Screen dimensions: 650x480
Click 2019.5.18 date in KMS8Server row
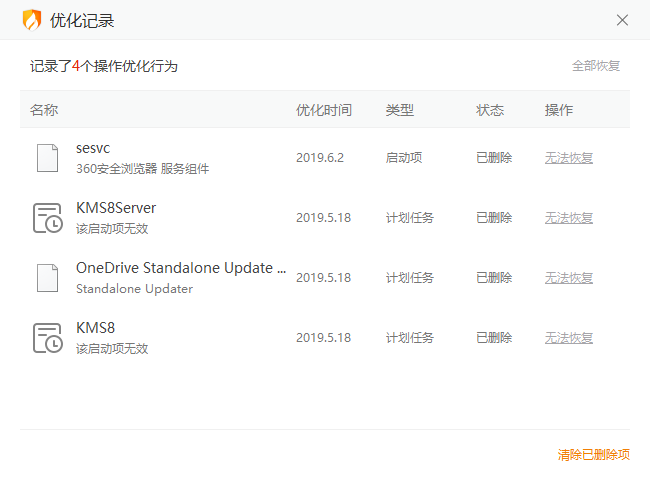click(323, 218)
